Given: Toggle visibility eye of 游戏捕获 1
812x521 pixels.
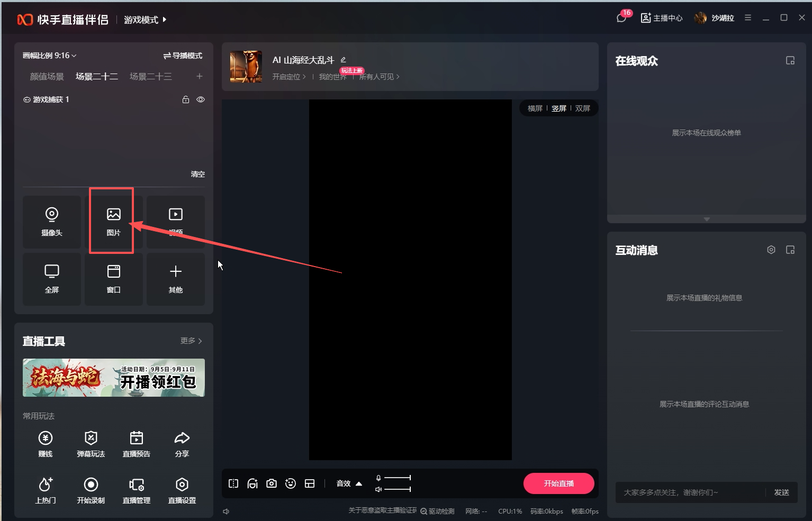Looking at the screenshot, I should point(201,99).
